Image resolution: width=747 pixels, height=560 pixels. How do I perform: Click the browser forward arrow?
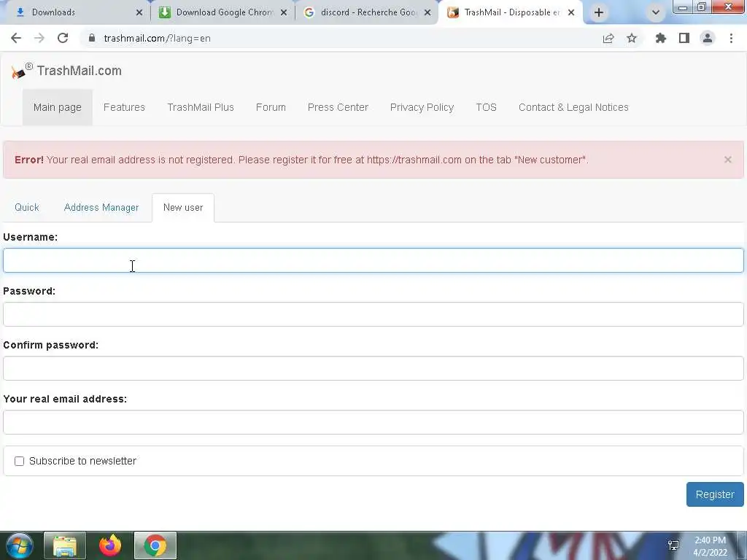(39, 38)
